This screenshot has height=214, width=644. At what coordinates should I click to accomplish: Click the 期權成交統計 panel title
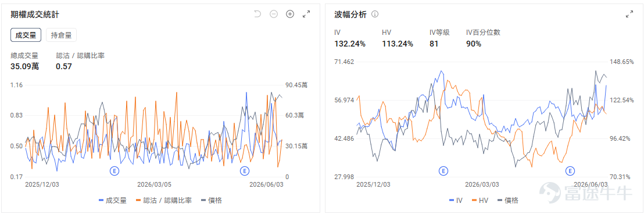pyautogui.click(x=35, y=15)
